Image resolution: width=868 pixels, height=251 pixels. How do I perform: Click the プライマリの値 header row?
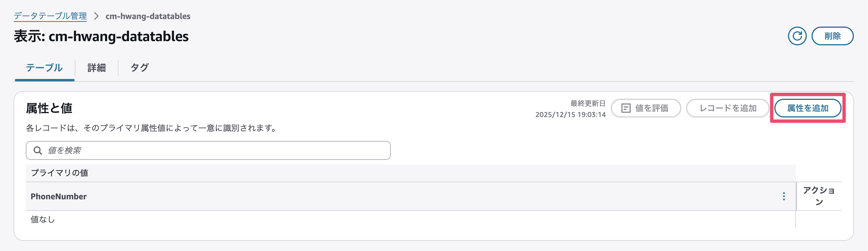(x=60, y=173)
